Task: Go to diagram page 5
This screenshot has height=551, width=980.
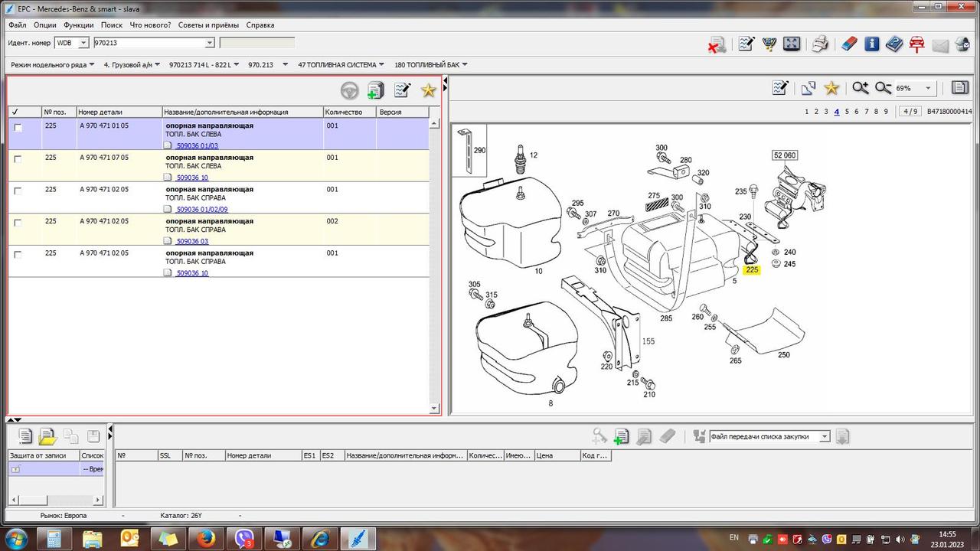Action: [x=846, y=112]
